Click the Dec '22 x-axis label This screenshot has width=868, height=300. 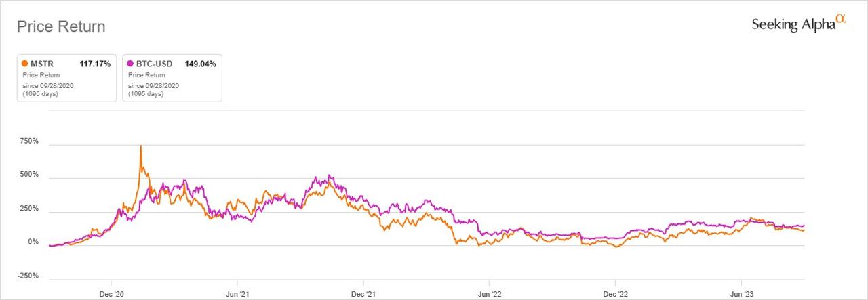(x=615, y=293)
